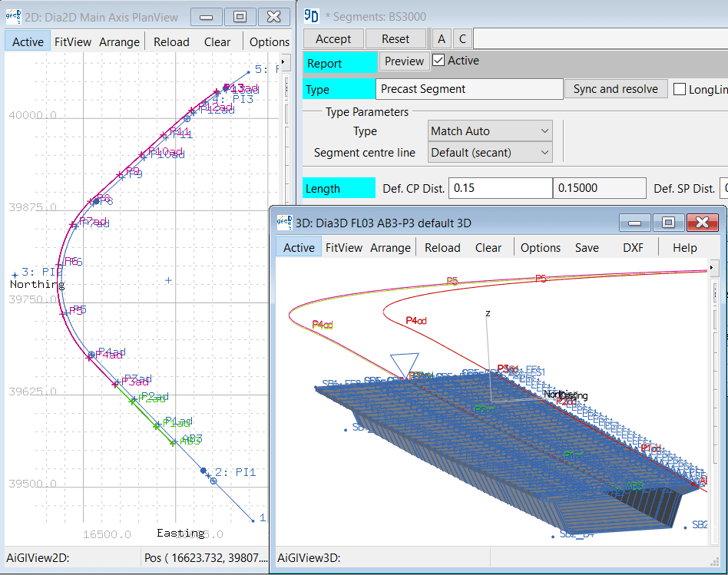Click the Segments BS3000 window icon
Screen dimensions: 728x575
coord(311,16)
